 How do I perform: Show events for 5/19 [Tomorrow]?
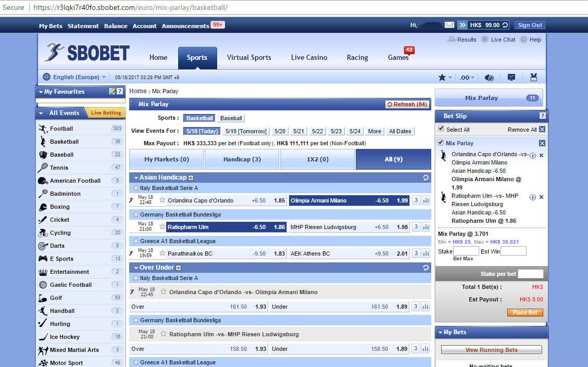[246, 131]
